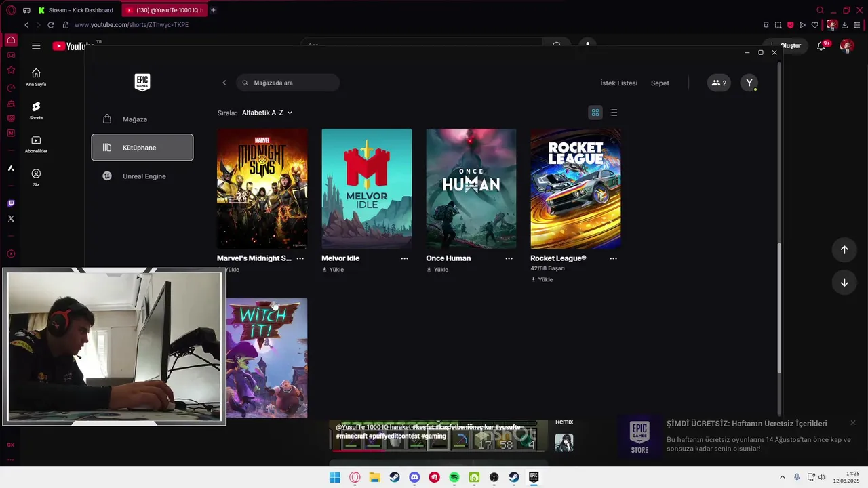Viewport: 868px width, 488px height.
Task: Open Rocket League game cover
Action: pyautogui.click(x=576, y=189)
